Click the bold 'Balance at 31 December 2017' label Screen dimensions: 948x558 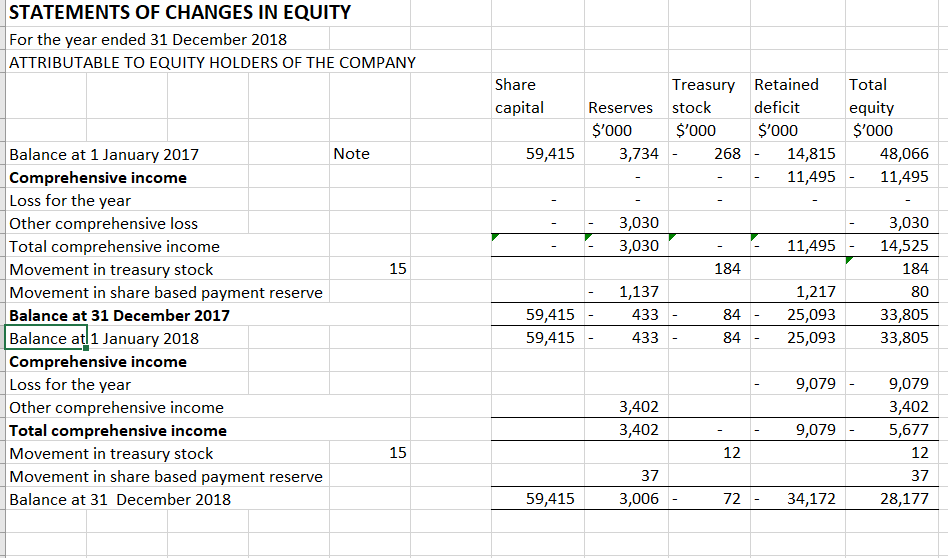click(119, 315)
